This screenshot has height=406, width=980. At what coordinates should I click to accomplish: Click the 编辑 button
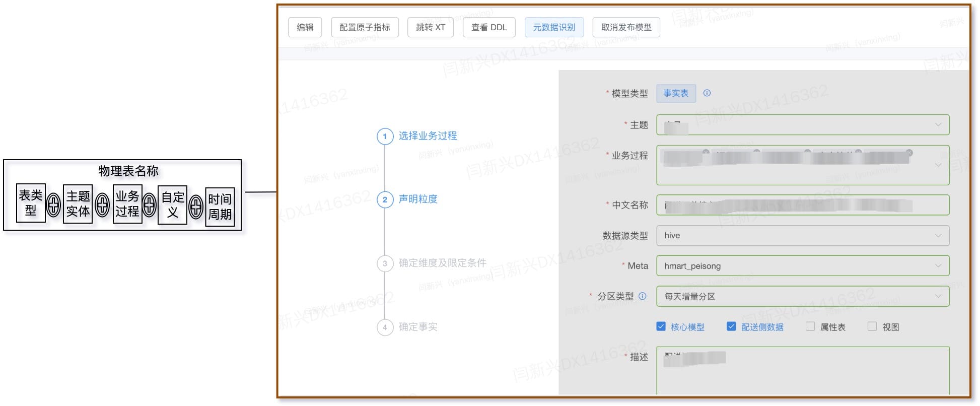point(305,27)
